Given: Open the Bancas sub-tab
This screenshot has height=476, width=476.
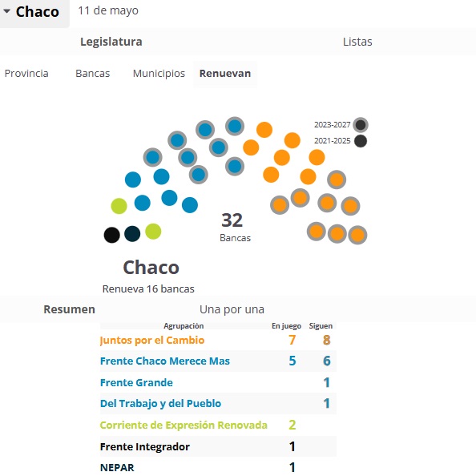Looking at the screenshot, I should point(93,74).
